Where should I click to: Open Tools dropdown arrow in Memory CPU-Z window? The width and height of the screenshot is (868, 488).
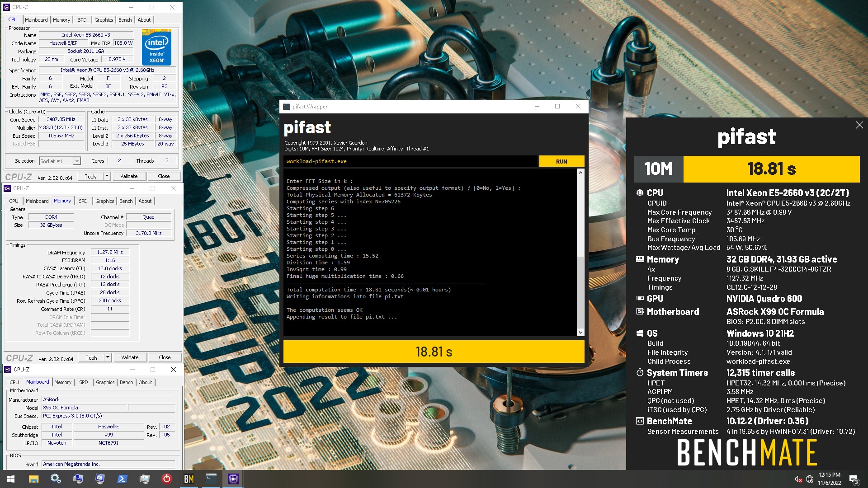108,357
